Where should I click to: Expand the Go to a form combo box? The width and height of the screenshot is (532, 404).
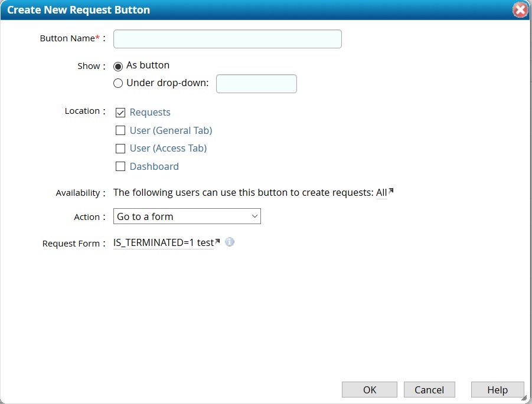click(254, 216)
